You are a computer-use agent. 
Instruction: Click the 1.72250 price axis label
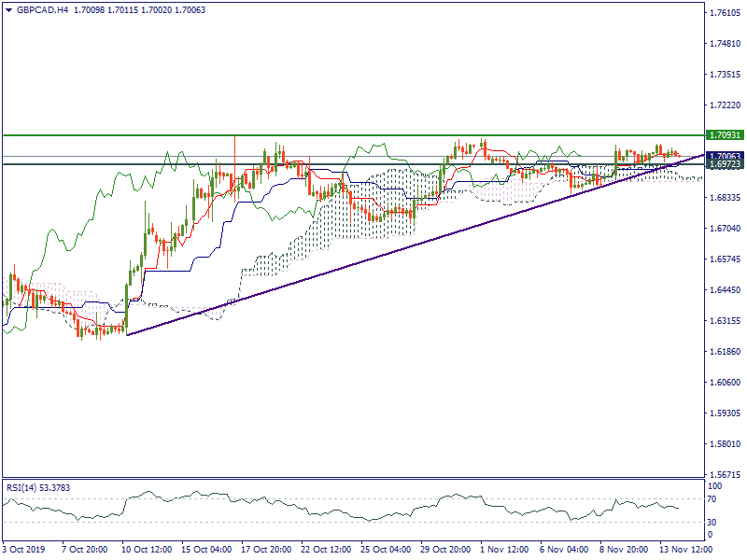tap(725, 105)
